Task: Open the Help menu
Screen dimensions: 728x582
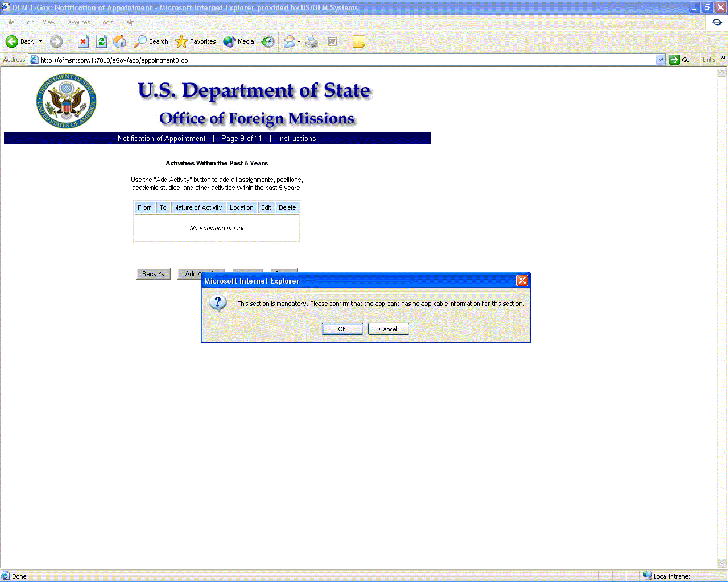Action: (x=129, y=22)
